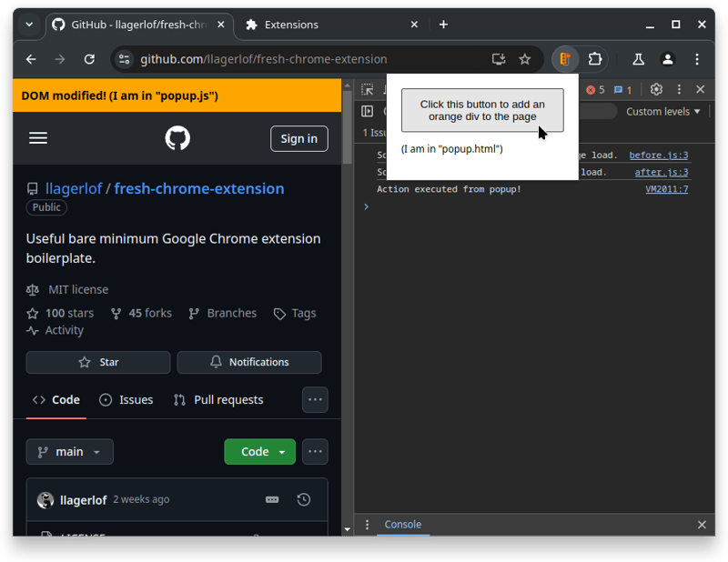Open the Extensions puzzle-piece menu
This screenshot has height=562, width=728.
coord(595,59)
